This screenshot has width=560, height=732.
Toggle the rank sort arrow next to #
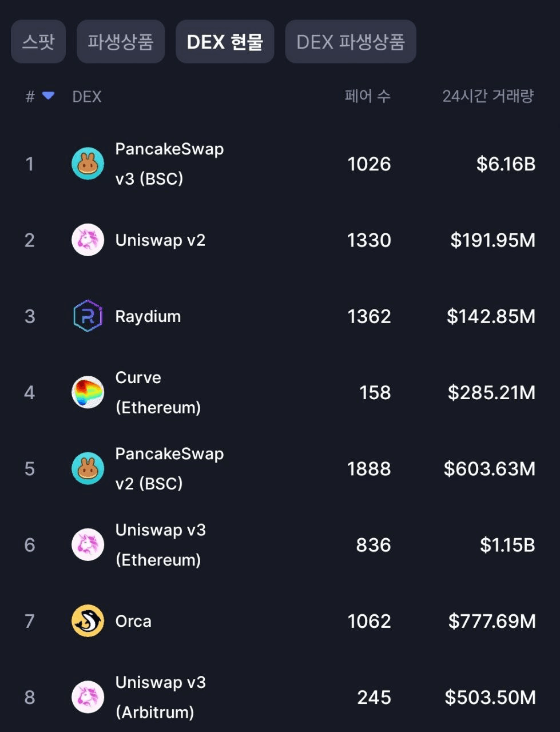pyautogui.click(x=49, y=96)
